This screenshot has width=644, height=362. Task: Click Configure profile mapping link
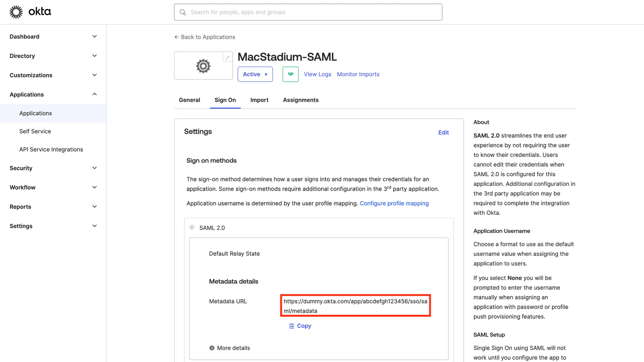394,203
